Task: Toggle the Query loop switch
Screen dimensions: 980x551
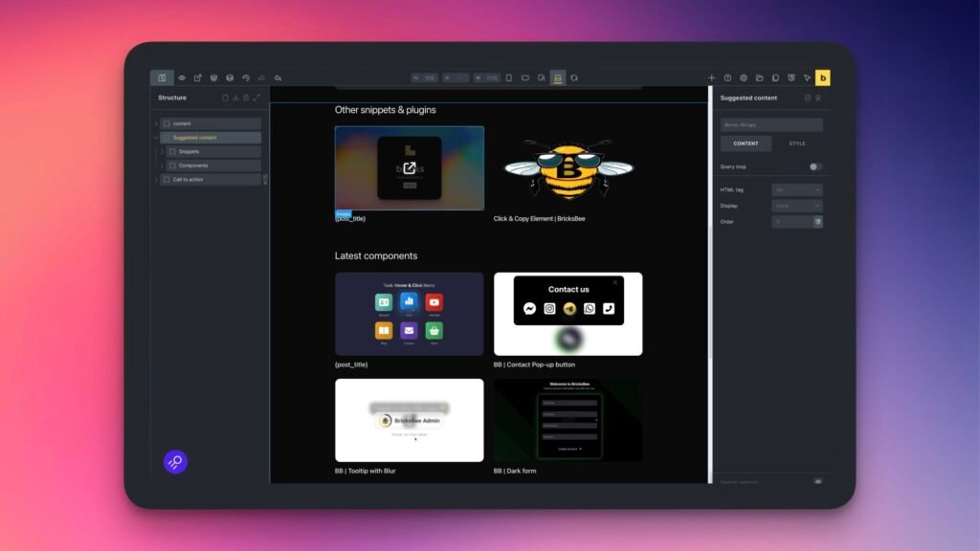Action: click(x=815, y=166)
